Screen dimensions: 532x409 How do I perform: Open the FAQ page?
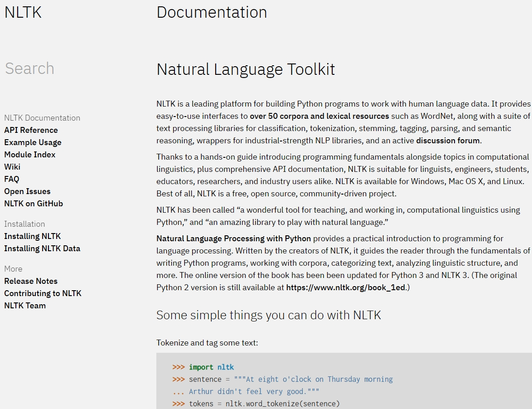coord(12,179)
